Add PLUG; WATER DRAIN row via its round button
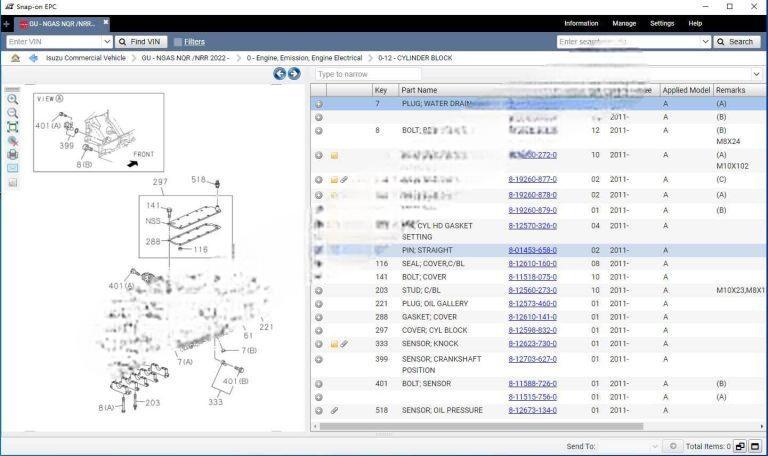This screenshot has width=768, height=456. click(319, 104)
